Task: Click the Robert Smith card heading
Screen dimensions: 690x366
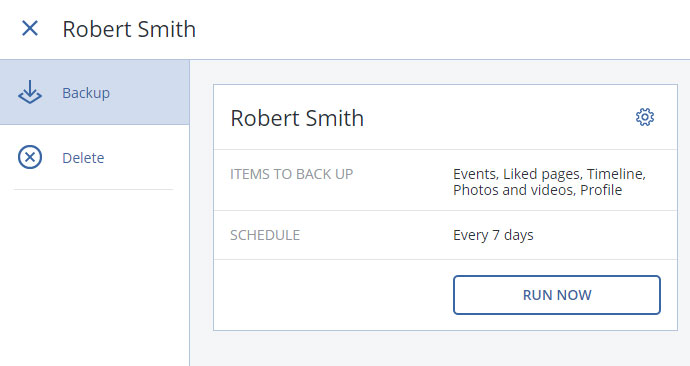Action: [x=297, y=118]
